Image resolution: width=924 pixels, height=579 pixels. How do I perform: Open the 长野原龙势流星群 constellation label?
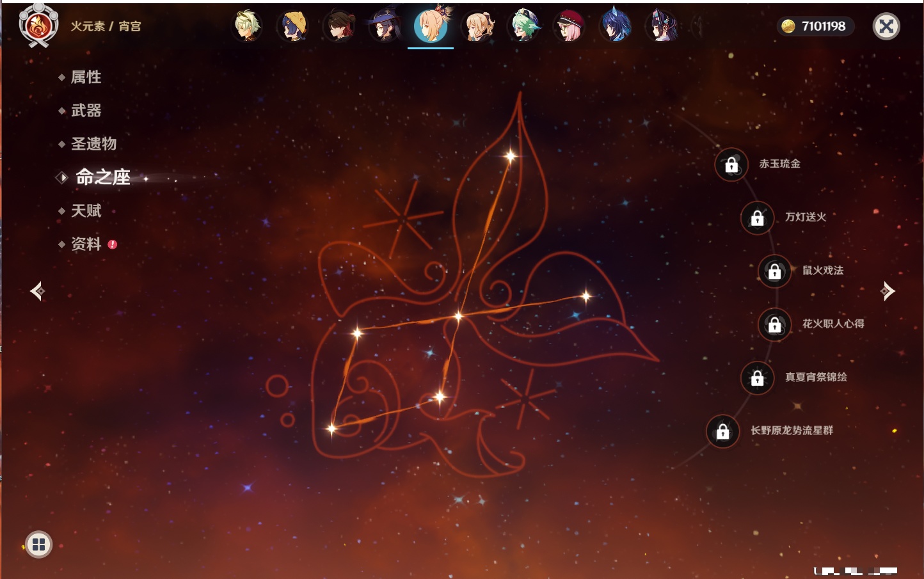click(792, 430)
